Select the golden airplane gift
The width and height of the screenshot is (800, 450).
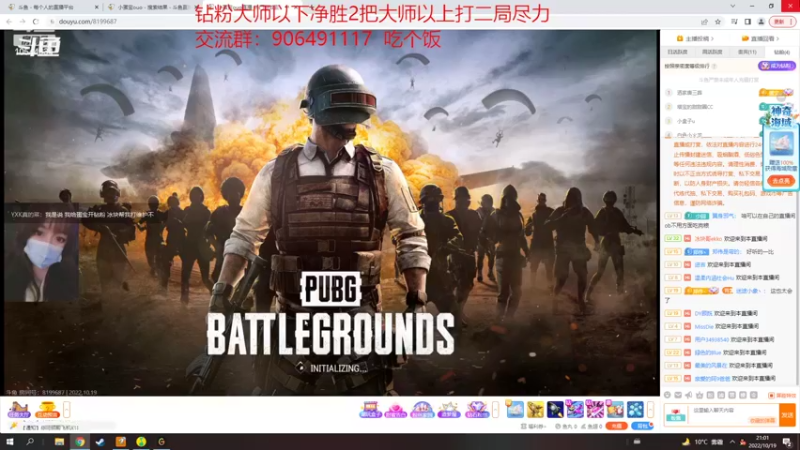(x=535, y=409)
